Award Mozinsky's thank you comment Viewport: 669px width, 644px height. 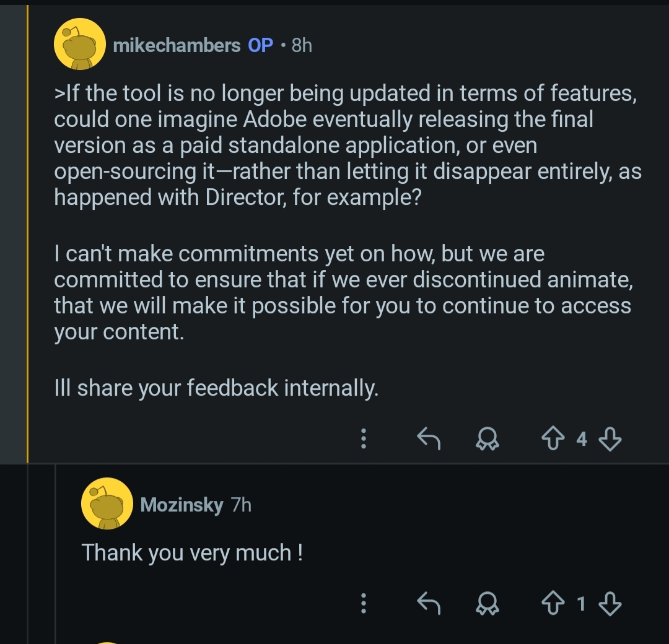[x=488, y=603]
